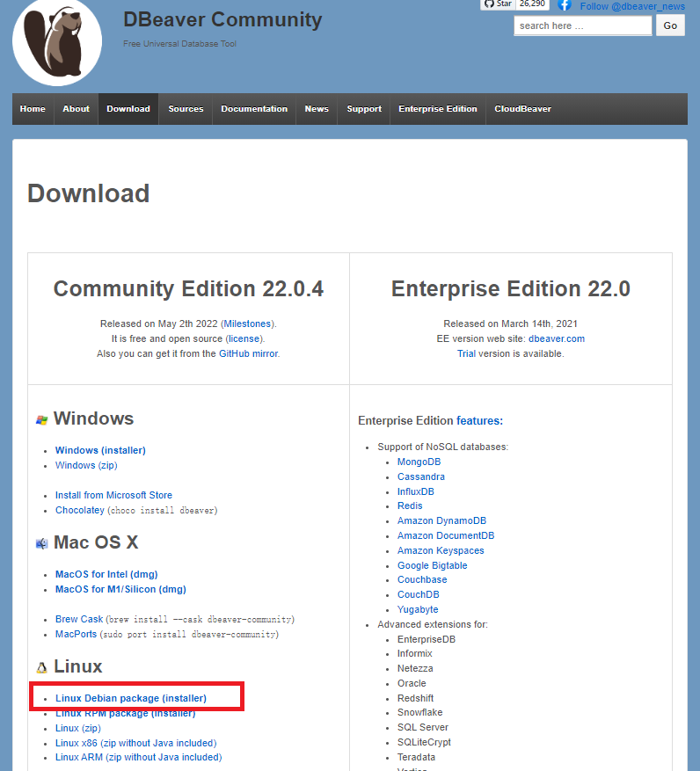The height and width of the screenshot is (771, 700).
Task: Click the SQLiteCrypt list item
Action: 424,743
